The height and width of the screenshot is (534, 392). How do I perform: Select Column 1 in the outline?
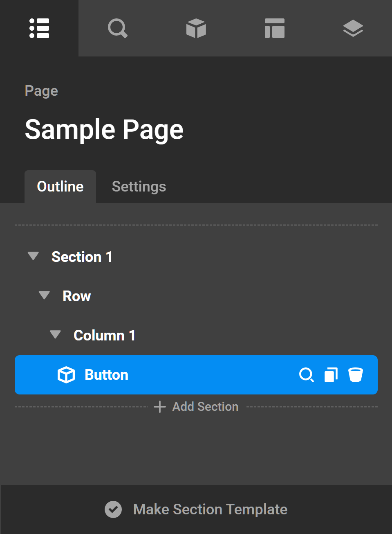104,336
